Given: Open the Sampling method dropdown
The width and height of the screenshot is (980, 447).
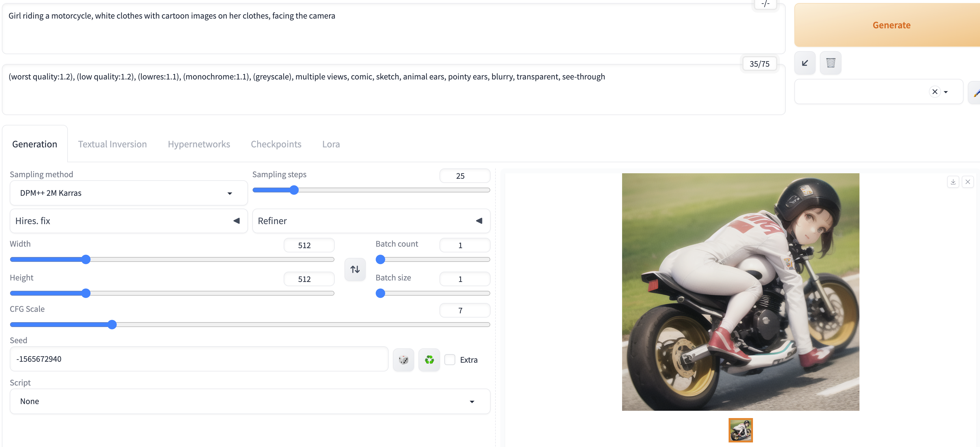Looking at the screenshot, I should pyautogui.click(x=128, y=193).
